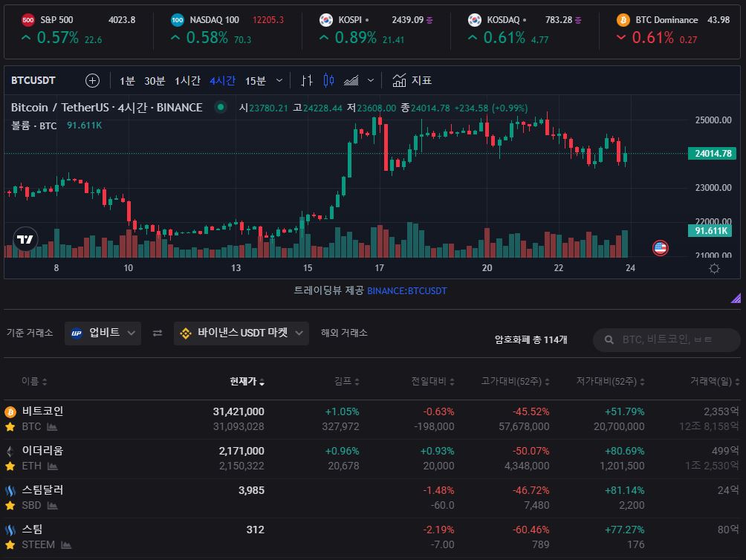The height and width of the screenshot is (560, 746).
Task: Click the US flag event marker on chart
Action: 661,247
